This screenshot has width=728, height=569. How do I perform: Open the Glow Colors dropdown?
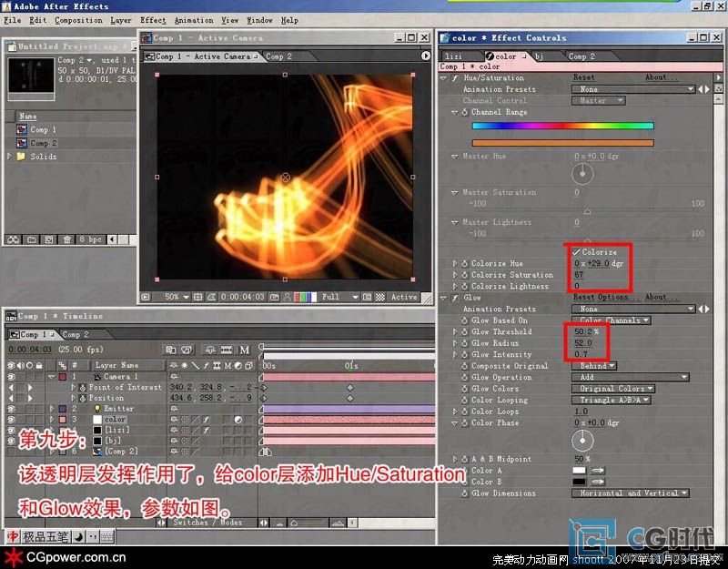(x=612, y=389)
